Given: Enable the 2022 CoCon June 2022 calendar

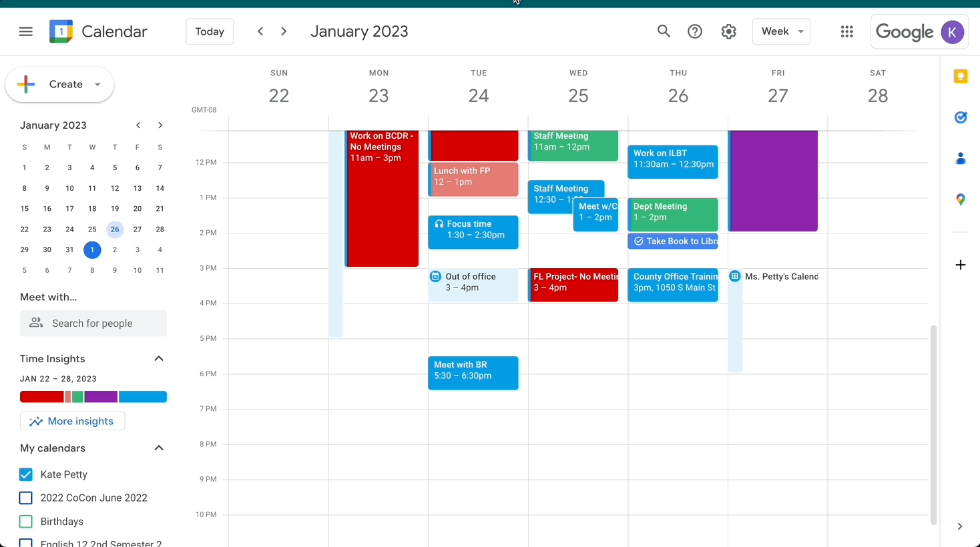Looking at the screenshot, I should click(26, 498).
